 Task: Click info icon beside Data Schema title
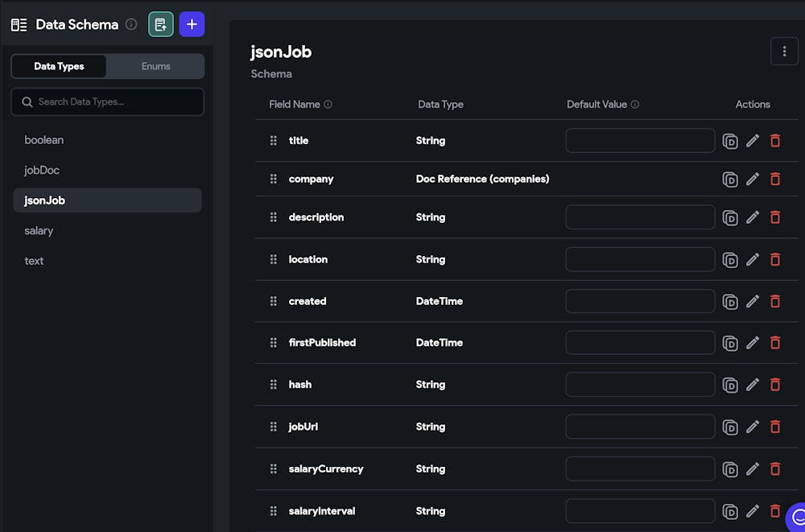131,24
